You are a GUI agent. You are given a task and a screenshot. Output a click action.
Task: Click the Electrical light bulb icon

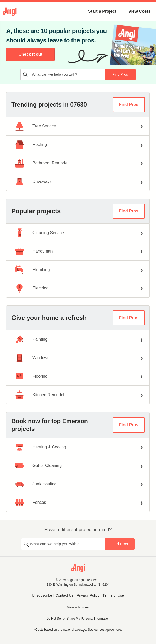19,288
